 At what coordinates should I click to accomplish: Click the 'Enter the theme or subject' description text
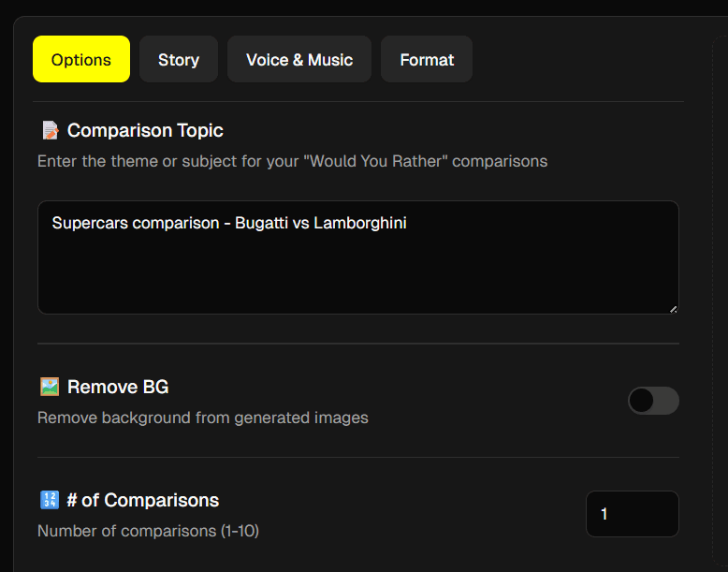[292, 161]
